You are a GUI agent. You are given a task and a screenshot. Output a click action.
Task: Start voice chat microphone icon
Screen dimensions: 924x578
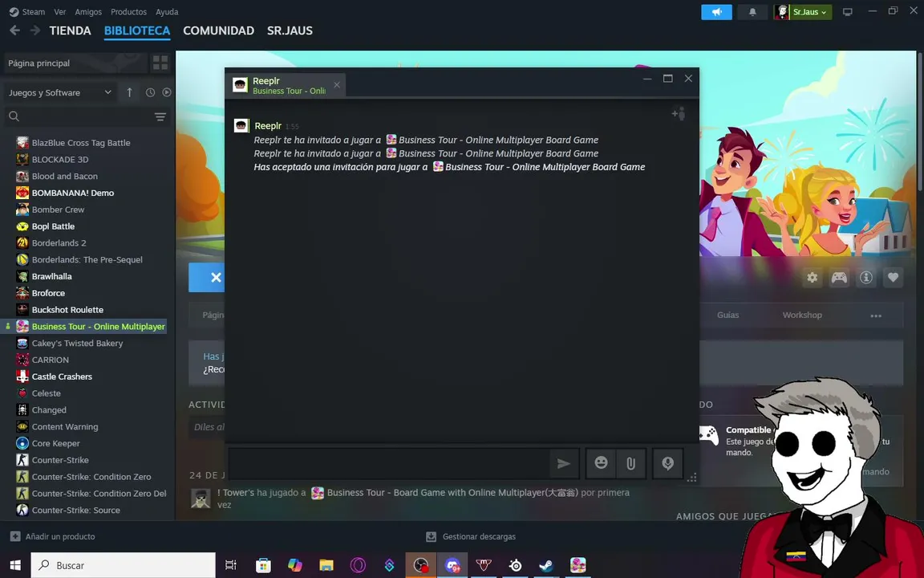667,463
